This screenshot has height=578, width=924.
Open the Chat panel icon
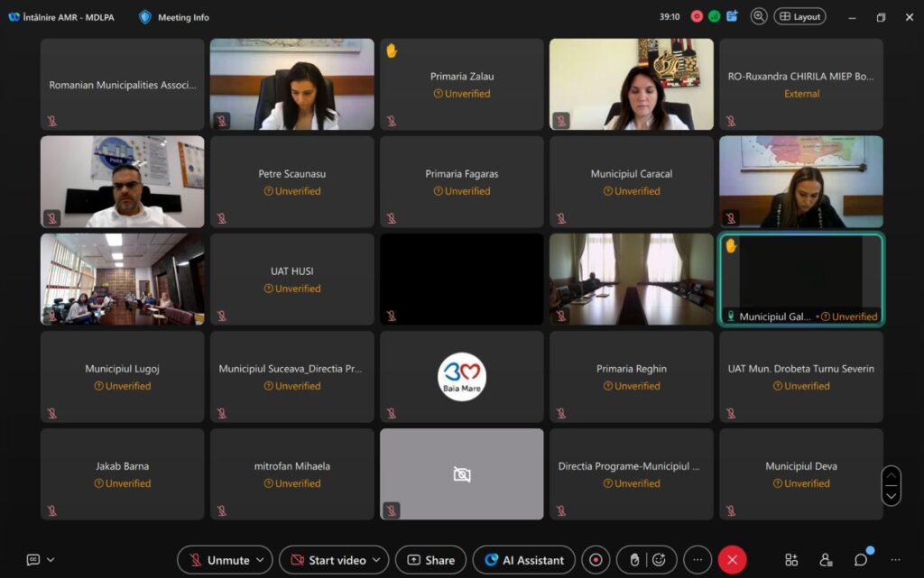tap(861, 560)
